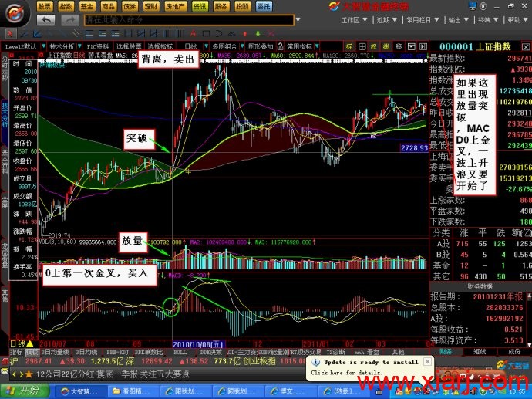Switch to the BBE-KDJ indicator tab
This screenshot has width=532, height=399.
click(116, 352)
